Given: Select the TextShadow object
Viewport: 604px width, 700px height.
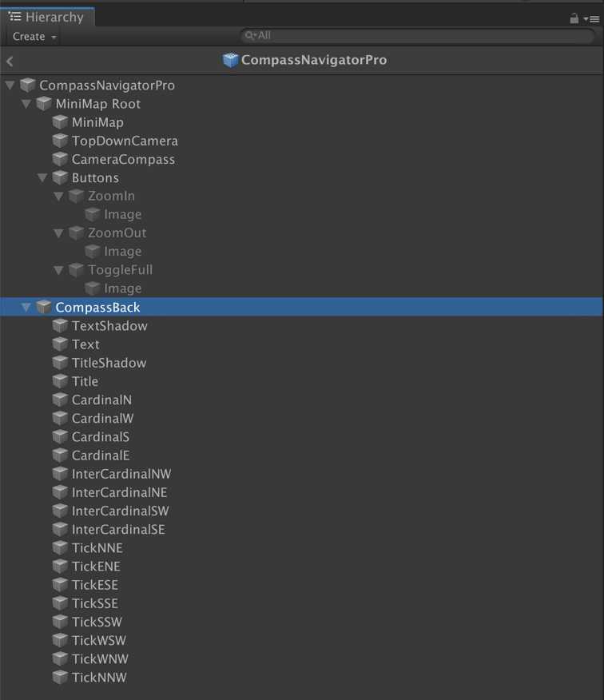Looking at the screenshot, I should 109,326.
